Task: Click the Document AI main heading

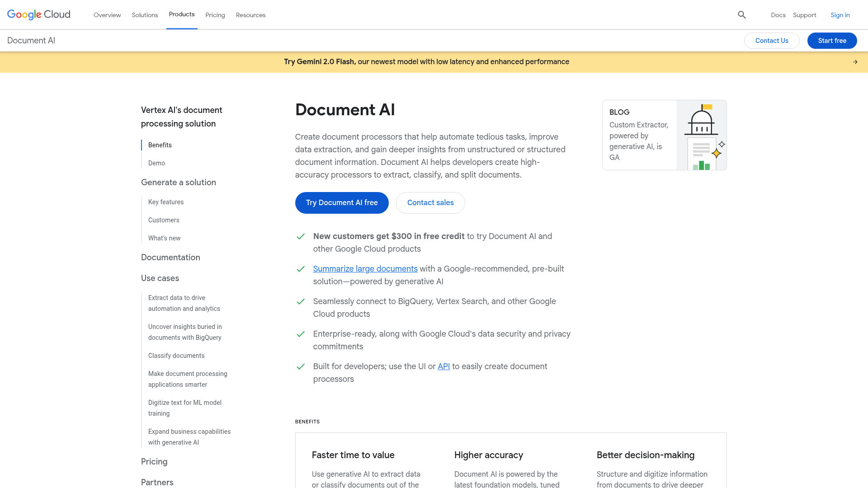Action: pyautogui.click(x=345, y=110)
